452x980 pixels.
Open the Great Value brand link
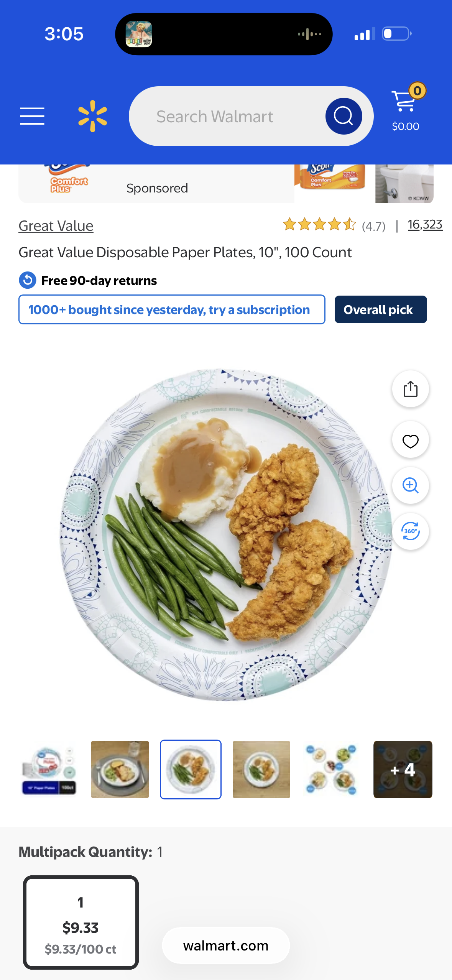tap(56, 226)
